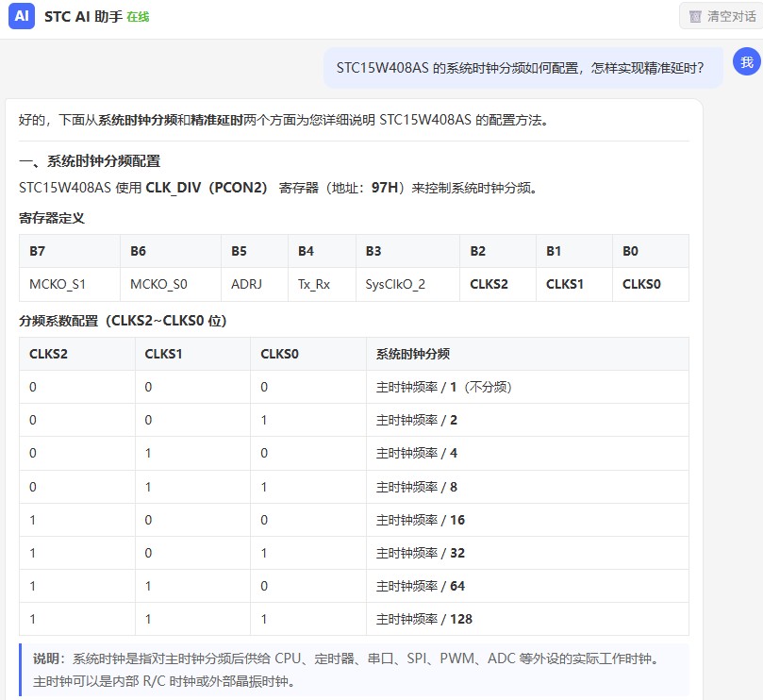Click the CLKS0 cell in register table
763x700 pixels.
pos(651,284)
